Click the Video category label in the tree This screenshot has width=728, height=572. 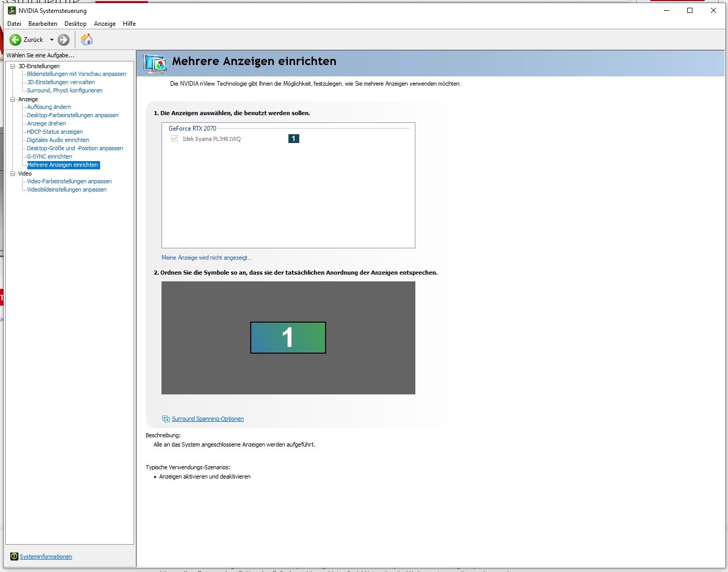pyautogui.click(x=25, y=173)
